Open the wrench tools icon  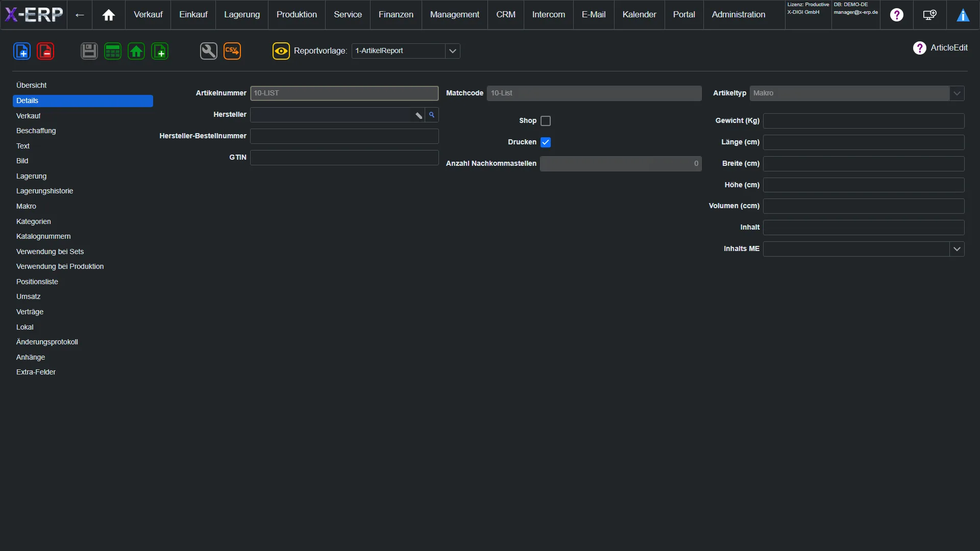(x=209, y=51)
